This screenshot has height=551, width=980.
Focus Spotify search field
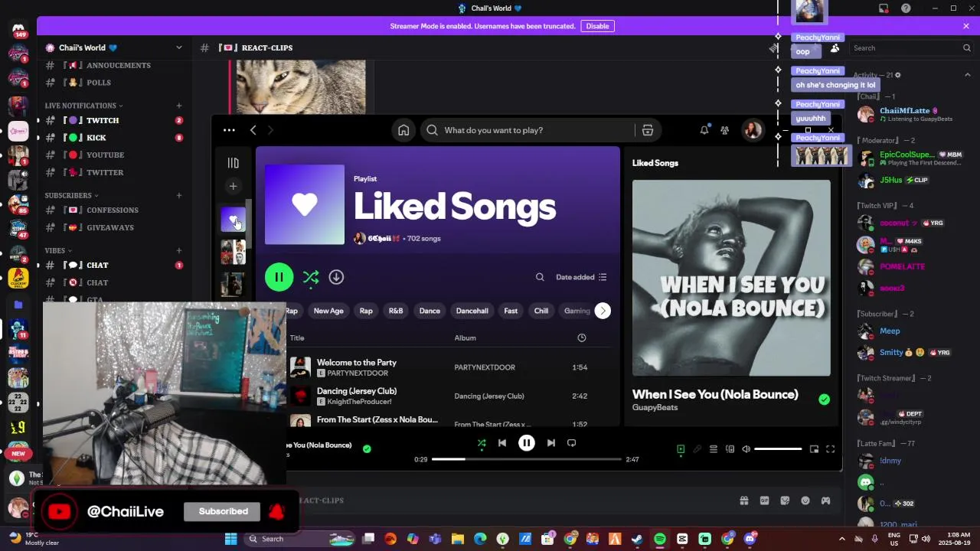[529, 130]
